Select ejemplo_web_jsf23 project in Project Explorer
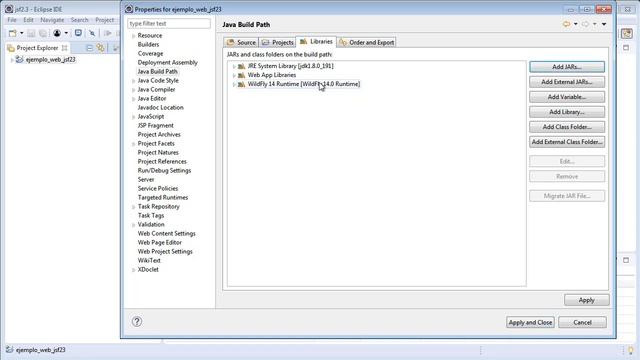The height and width of the screenshot is (360, 640). (x=50, y=60)
